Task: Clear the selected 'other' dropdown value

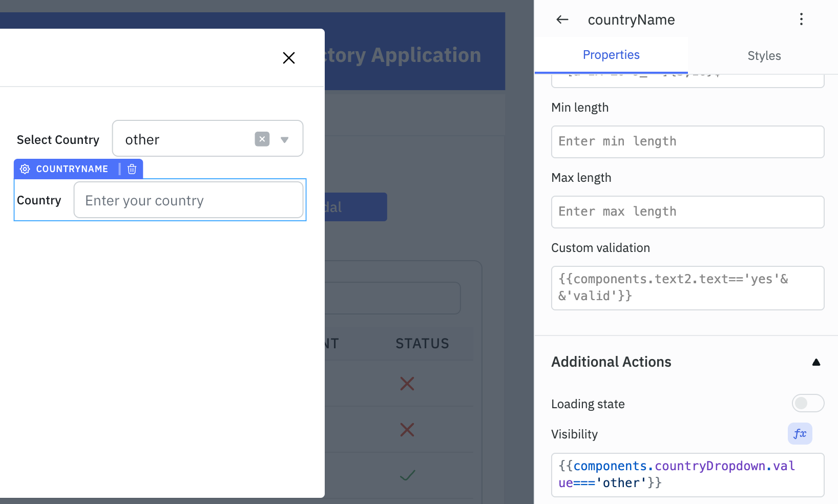Action: (262, 139)
